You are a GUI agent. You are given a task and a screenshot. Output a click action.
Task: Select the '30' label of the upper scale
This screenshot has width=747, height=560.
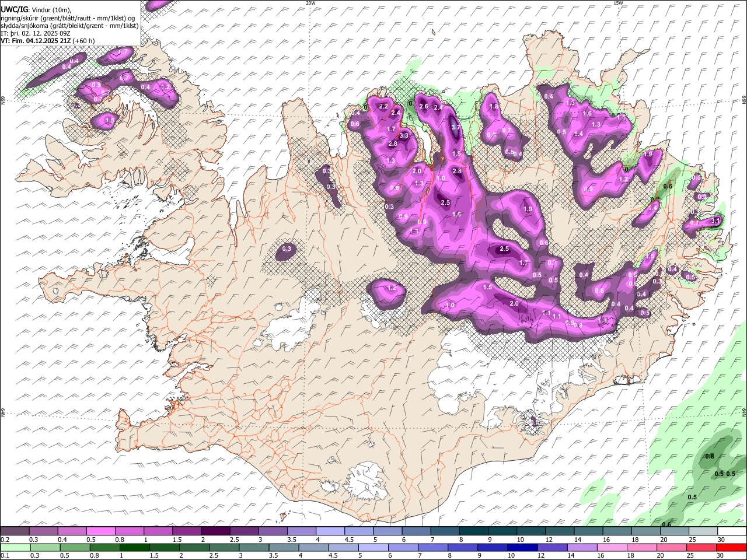coord(722,540)
